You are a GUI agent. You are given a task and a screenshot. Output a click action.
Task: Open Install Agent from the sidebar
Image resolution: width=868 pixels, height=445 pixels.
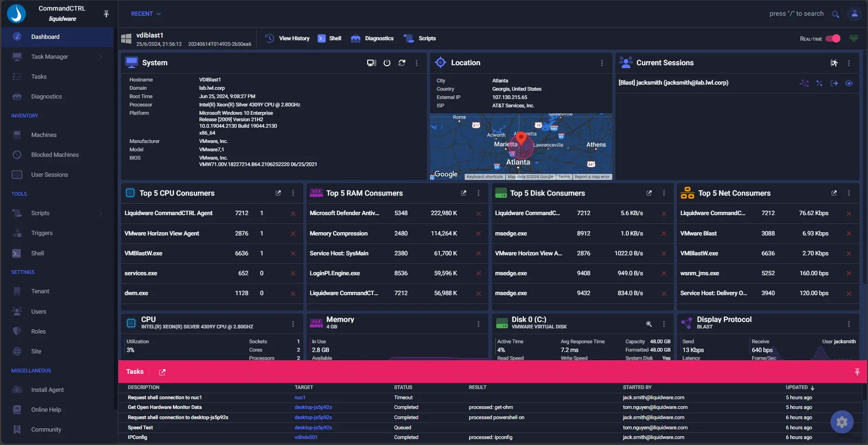[57, 390]
